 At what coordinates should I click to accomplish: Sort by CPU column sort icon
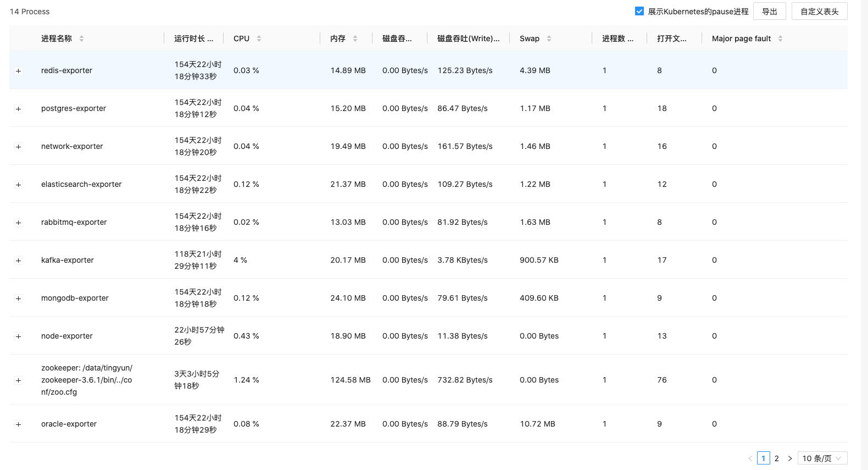point(259,38)
